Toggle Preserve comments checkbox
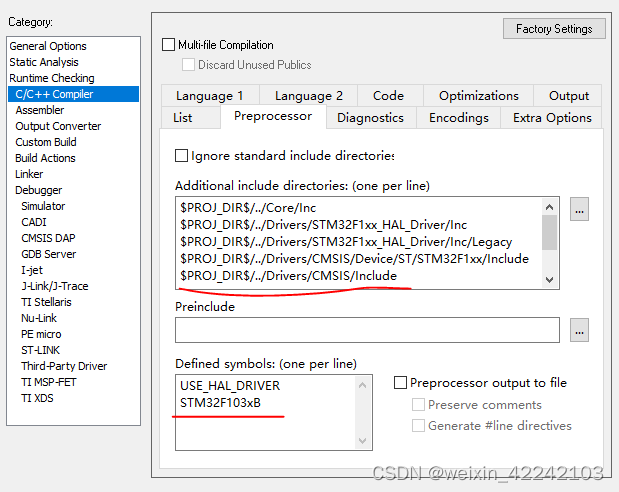 pyautogui.click(x=418, y=405)
